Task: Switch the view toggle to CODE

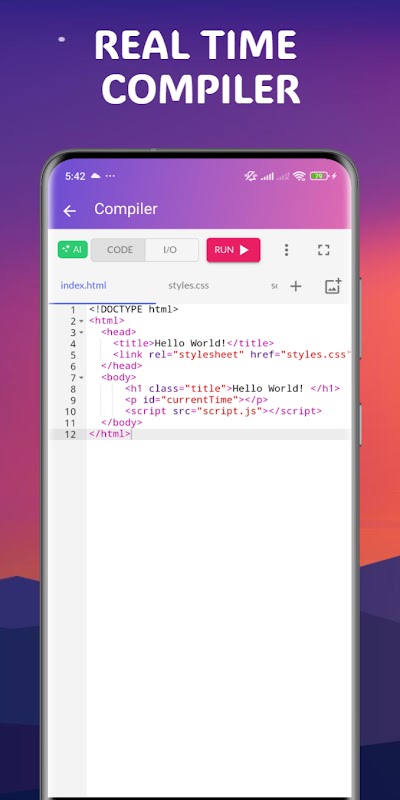Action: (119, 249)
